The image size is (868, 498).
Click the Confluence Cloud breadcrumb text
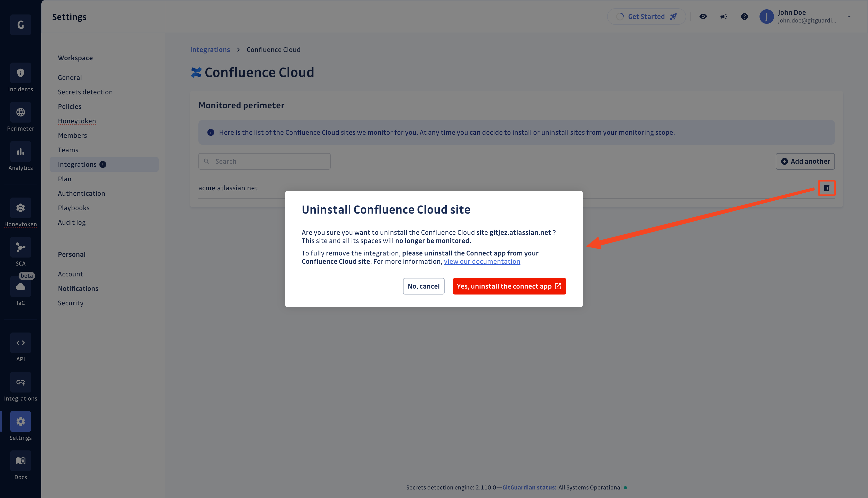tap(273, 50)
